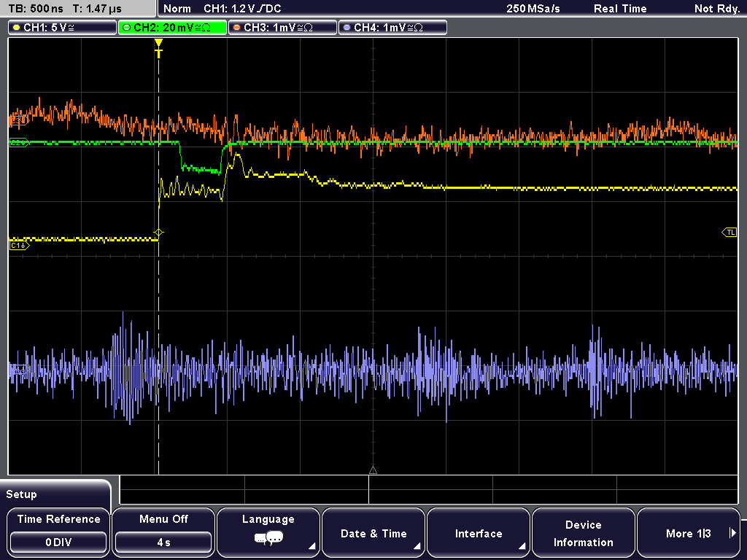Click the orange dot on CH3 tab
The image size is (747, 560).
(x=236, y=28)
